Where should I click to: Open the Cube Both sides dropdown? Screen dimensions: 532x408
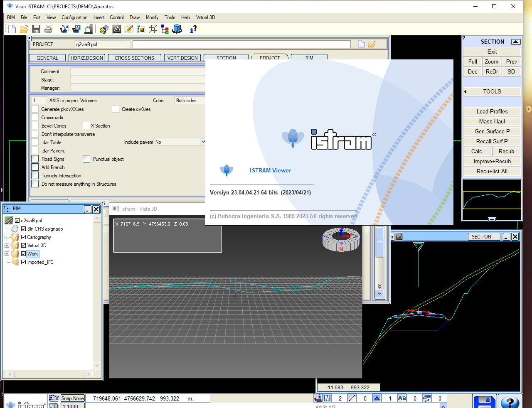coord(190,101)
